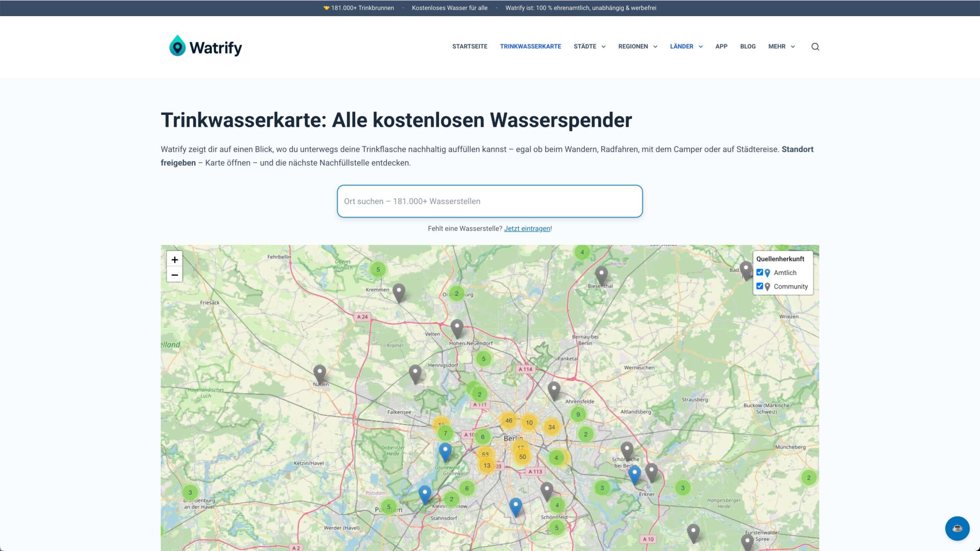Open the green cluster 3 near Brandenburg

point(190,492)
